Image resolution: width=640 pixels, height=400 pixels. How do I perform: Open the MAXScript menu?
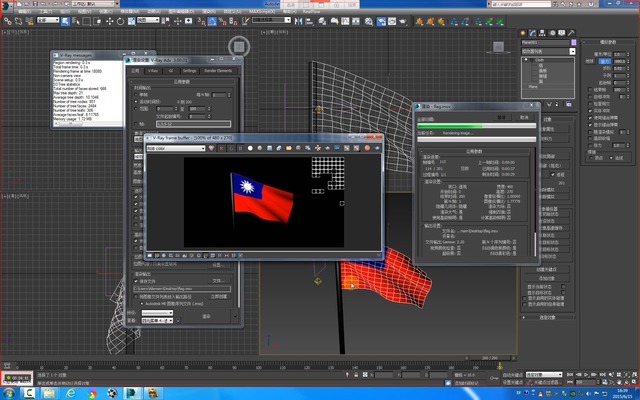coord(262,11)
